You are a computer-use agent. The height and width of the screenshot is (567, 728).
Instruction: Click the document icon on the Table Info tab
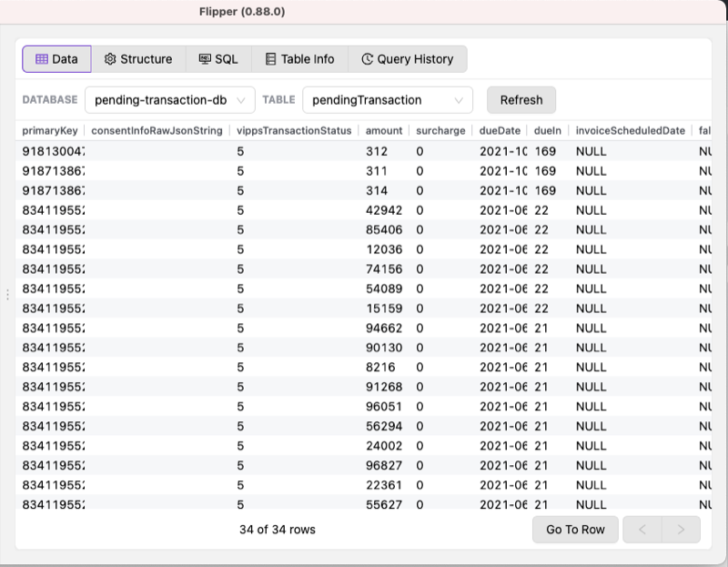click(x=270, y=58)
